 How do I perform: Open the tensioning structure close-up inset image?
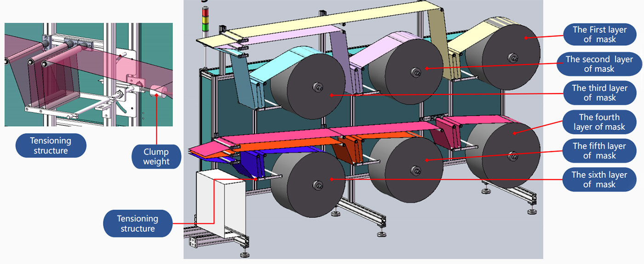click(x=89, y=75)
